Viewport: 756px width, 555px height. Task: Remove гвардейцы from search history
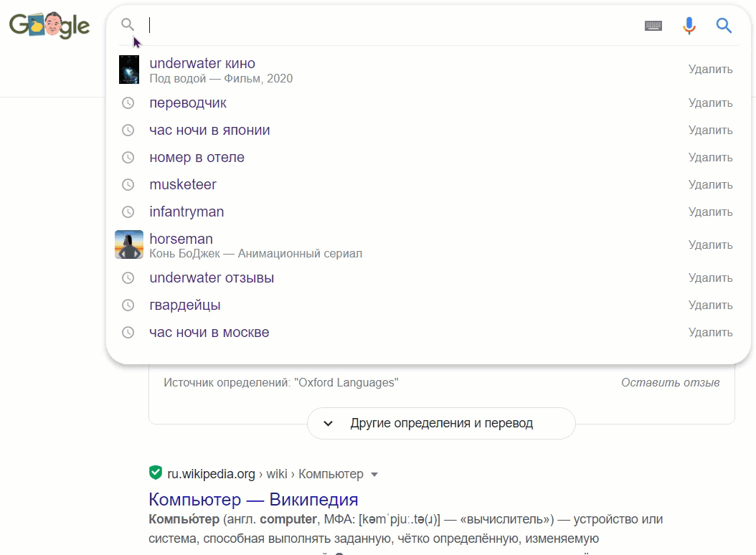[x=710, y=305]
